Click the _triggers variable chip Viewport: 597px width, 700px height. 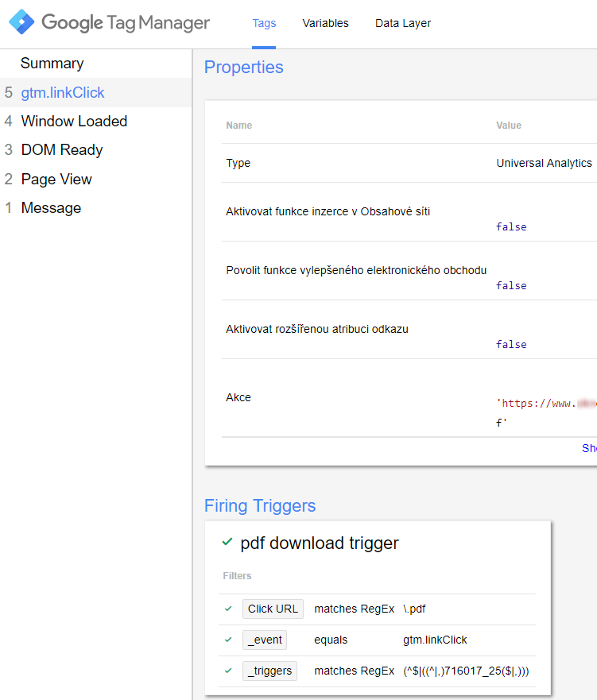(269, 671)
